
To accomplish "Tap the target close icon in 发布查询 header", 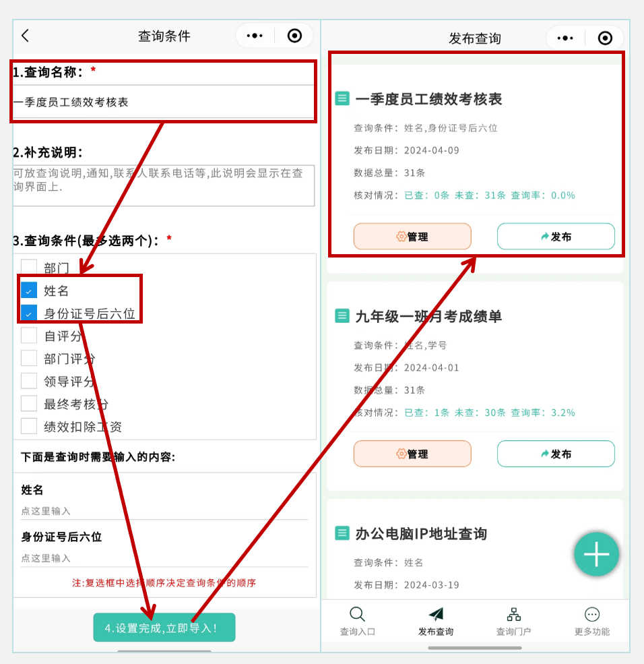I will 605,38.
